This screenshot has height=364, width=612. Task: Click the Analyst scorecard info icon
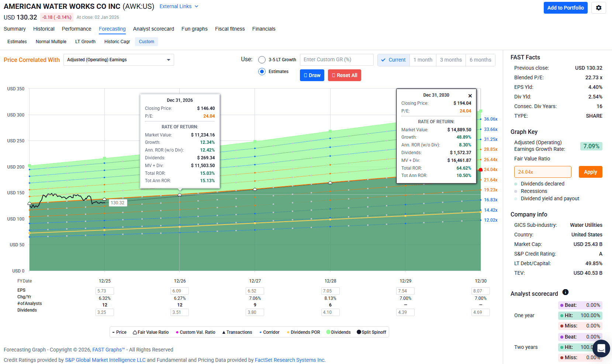pyautogui.click(x=565, y=292)
